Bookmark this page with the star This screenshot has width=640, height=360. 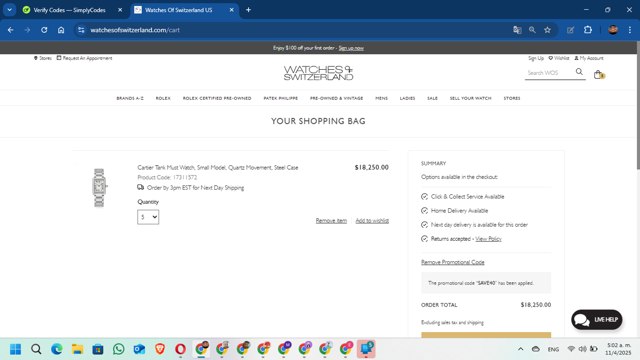547,30
